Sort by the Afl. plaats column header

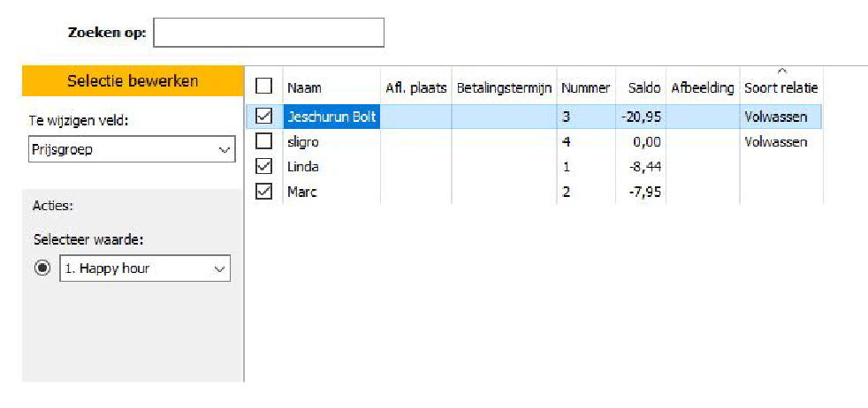tap(416, 87)
